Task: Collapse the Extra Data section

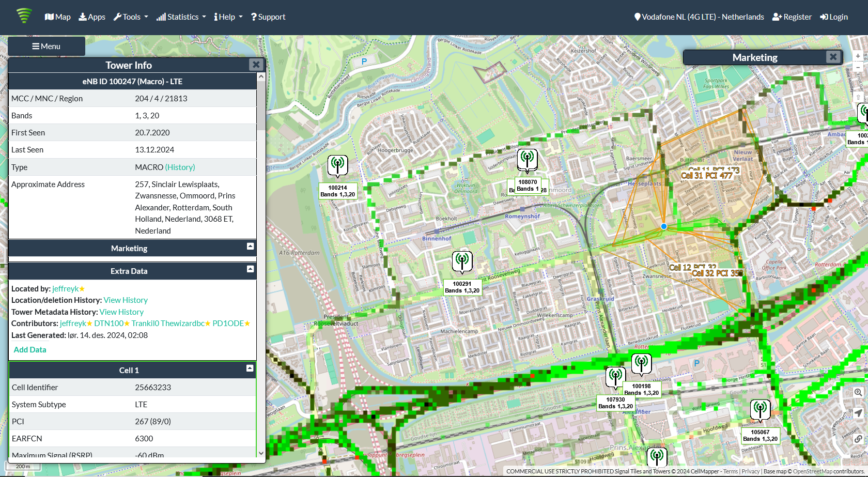Action: [250, 269]
